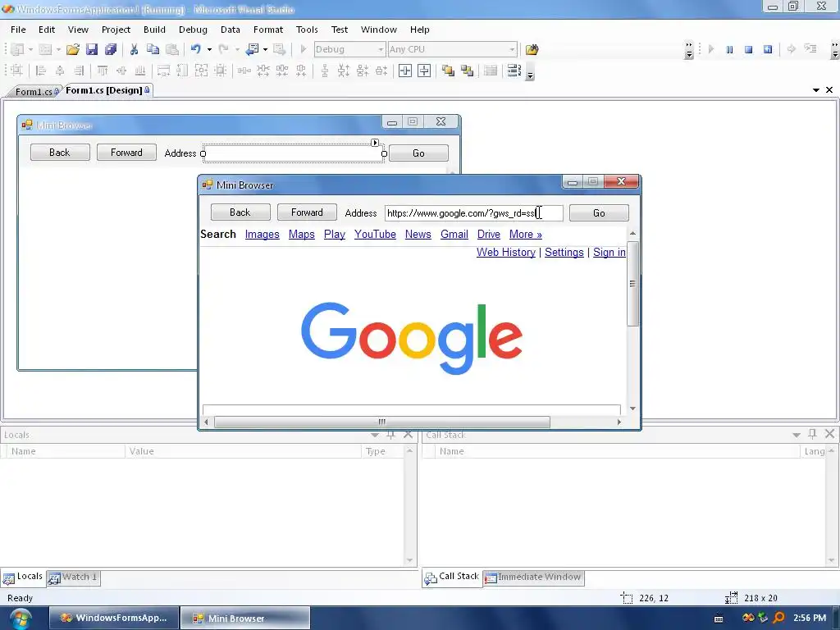Open the Images link on Google page
Viewport: 840px width, 630px height.
pyautogui.click(x=262, y=234)
